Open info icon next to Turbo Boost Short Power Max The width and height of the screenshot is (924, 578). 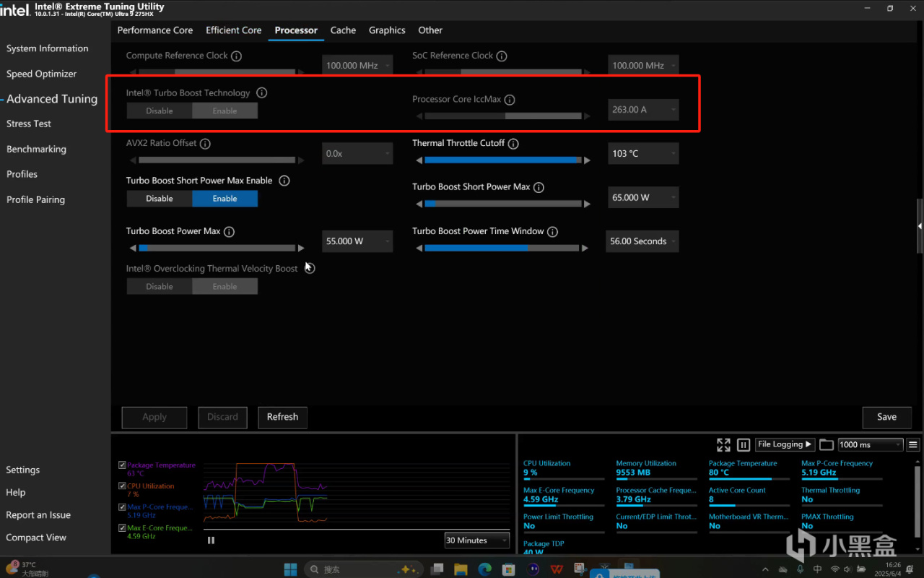539,187
